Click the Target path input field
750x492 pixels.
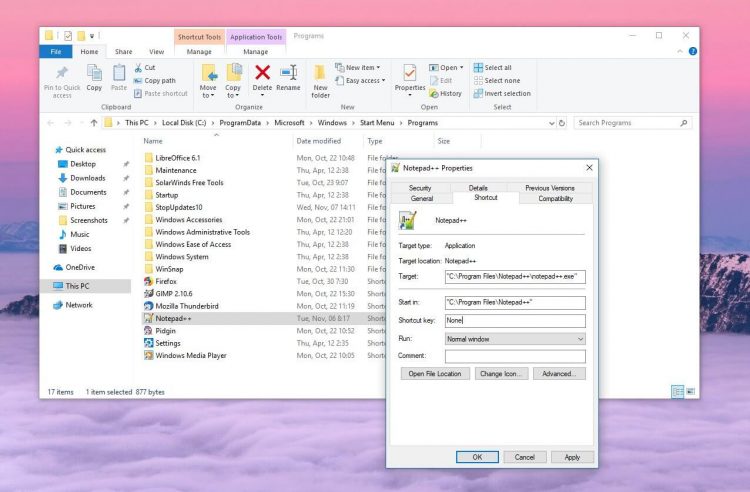tap(515, 276)
